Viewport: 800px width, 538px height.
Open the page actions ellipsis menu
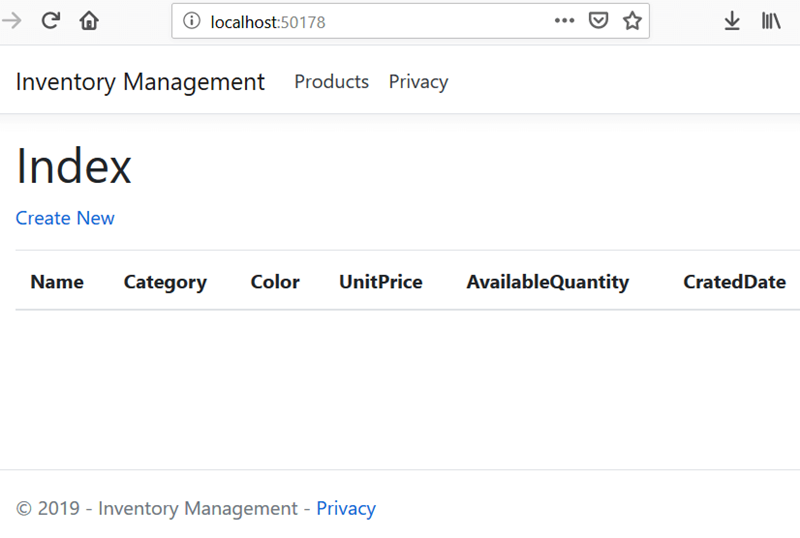[x=564, y=21]
